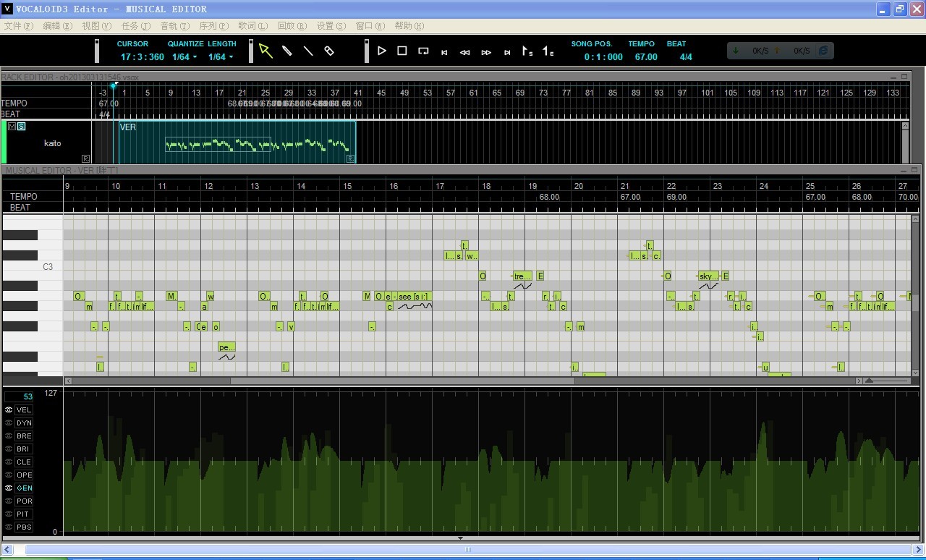Jump to the song start
The image size is (926, 560).
[444, 52]
